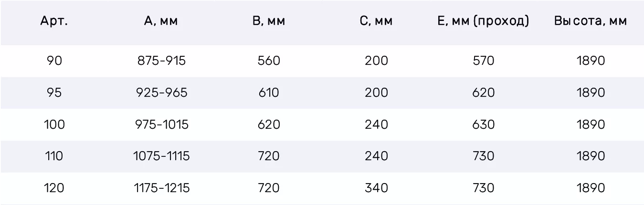Select the 630 value in column E
The image size is (644, 205).
coord(483,124)
